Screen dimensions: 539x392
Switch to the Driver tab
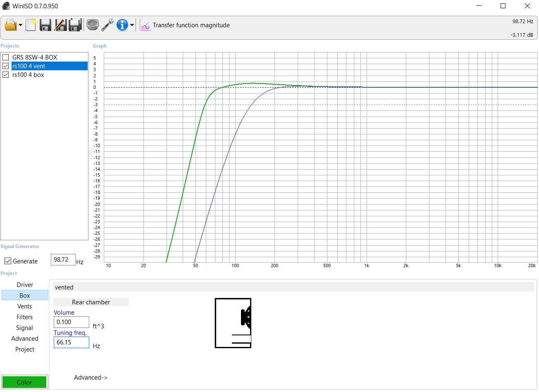25,285
